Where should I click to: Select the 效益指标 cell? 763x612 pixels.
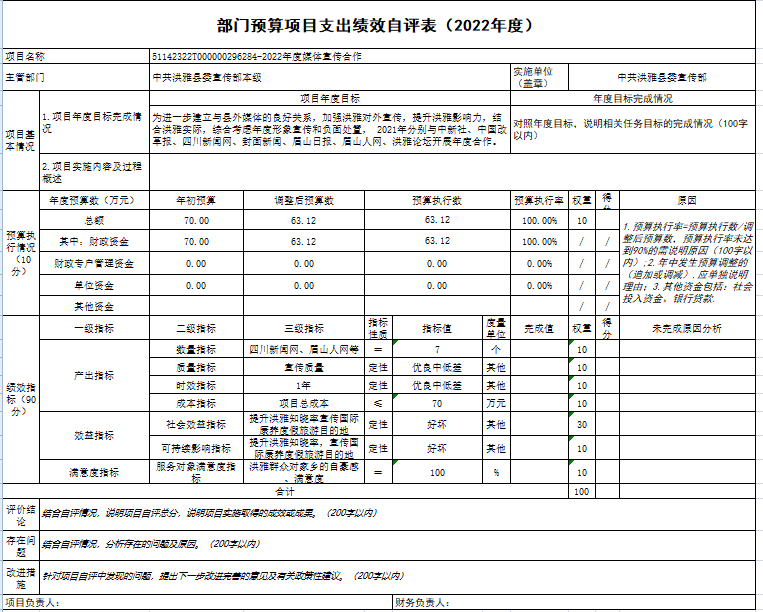point(94,435)
